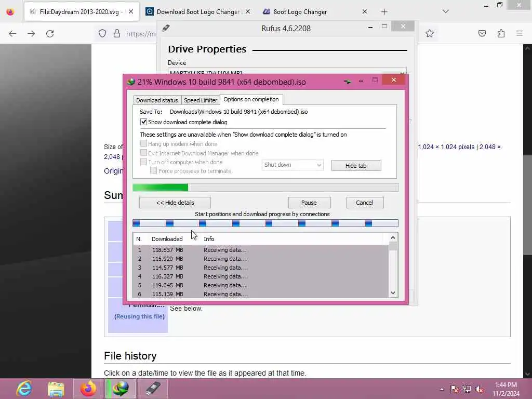532x399 pixels.
Task: Show hidden system tray icons
Action: tap(442, 389)
